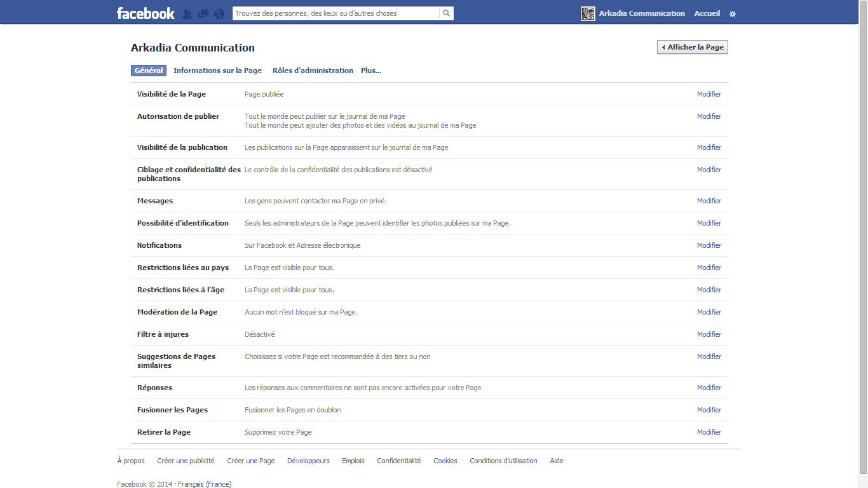Modify Modération de la Page setting
868x488 pixels.
tap(709, 312)
